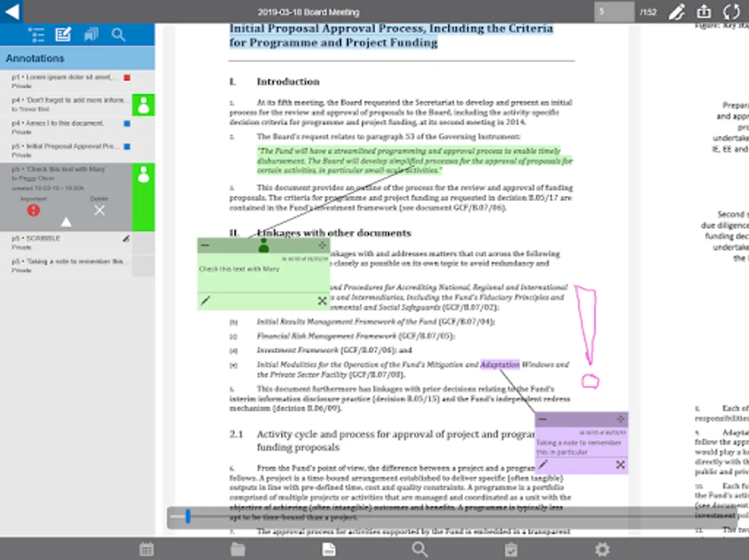Click the purple note text 'Taking a note'
The width and height of the screenshot is (749, 560).
(x=578, y=447)
